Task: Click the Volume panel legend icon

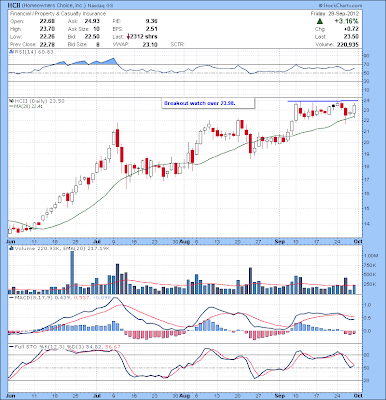Action: click(x=11, y=248)
